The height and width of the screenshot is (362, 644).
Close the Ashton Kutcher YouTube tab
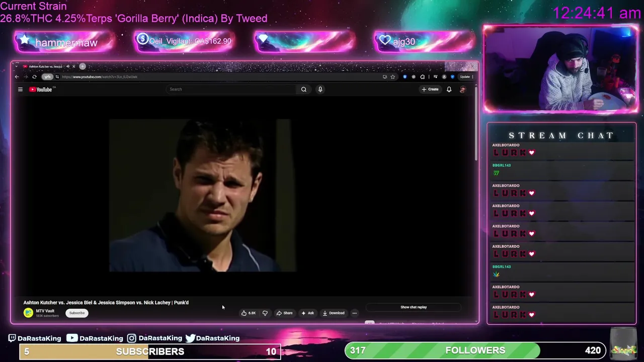tap(73, 66)
